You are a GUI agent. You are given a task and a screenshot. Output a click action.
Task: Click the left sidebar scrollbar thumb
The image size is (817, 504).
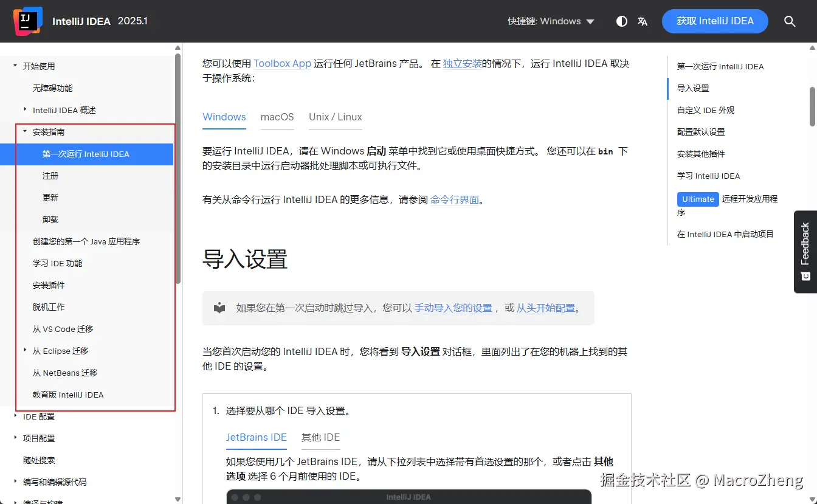[x=178, y=168]
